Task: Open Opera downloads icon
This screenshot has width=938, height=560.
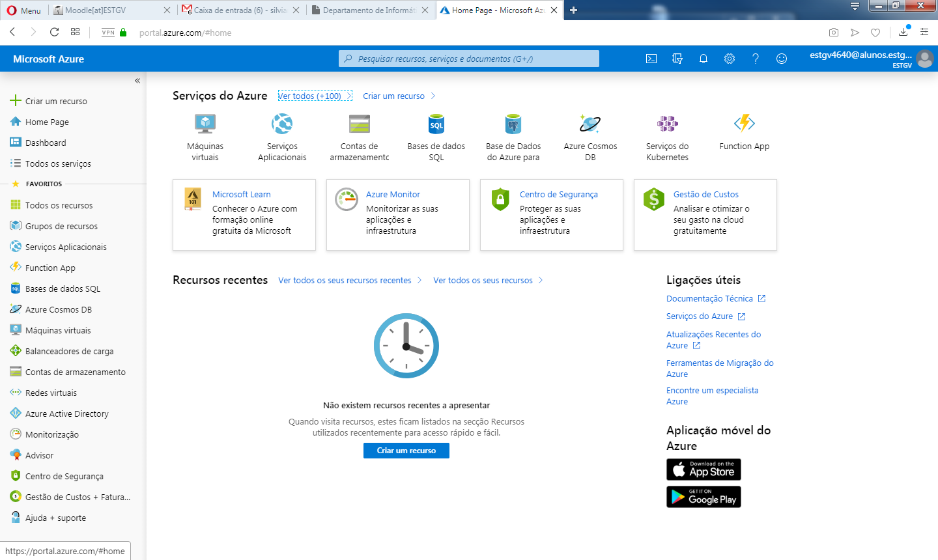Action: point(903,31)
